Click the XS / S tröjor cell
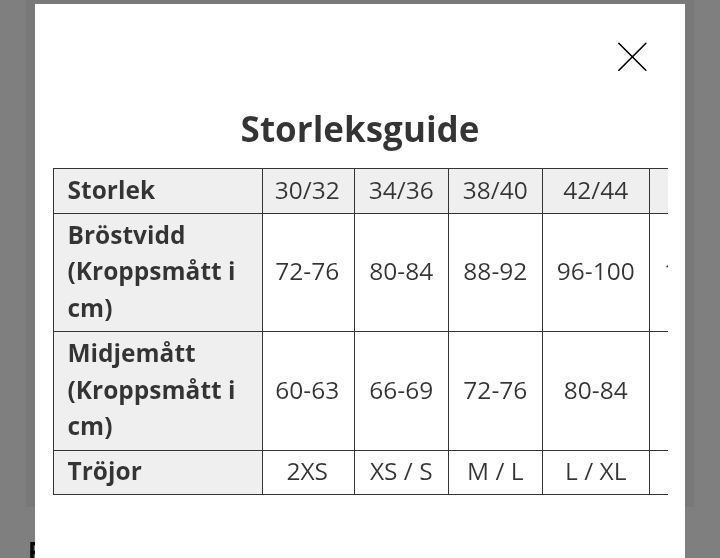Screen dimensions: 720x558 point(401,471)
